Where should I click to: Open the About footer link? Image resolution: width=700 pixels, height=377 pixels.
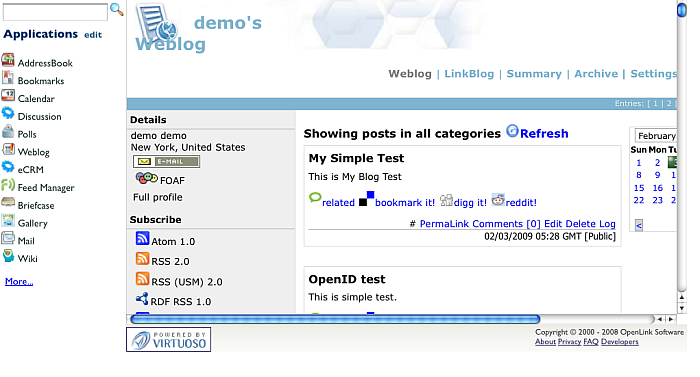[x=546, y=342]
